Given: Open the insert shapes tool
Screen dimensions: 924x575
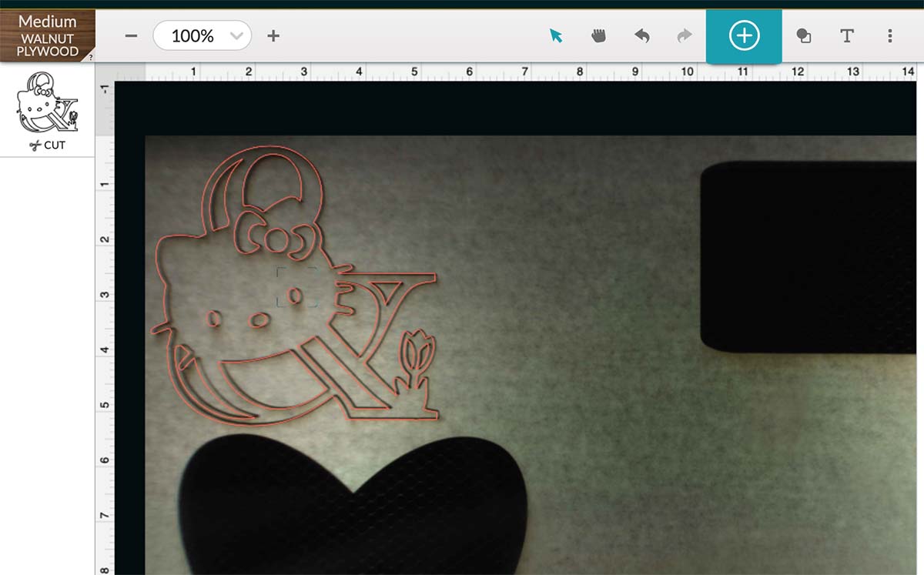Looking at the screenshot, I should (804, 35).
